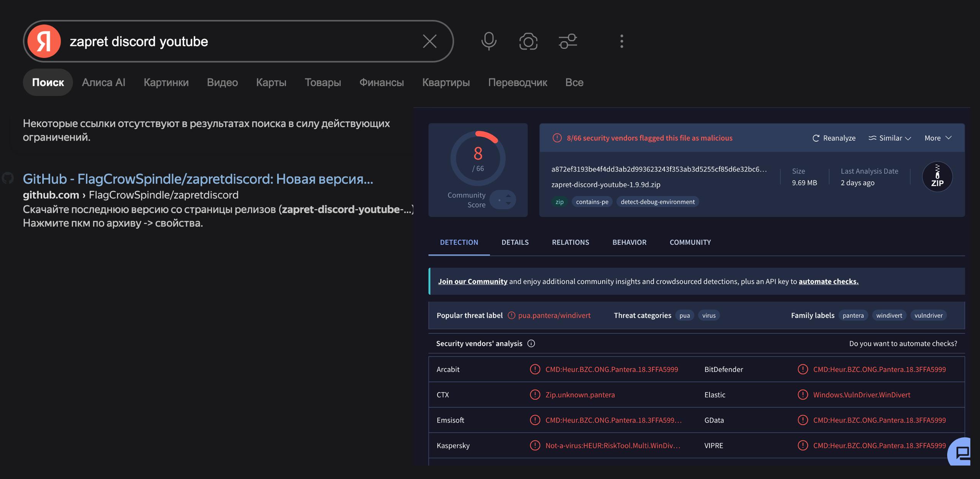Click the filename zapret-discord-youtube-1.9.9d.zip

point(606,185)
